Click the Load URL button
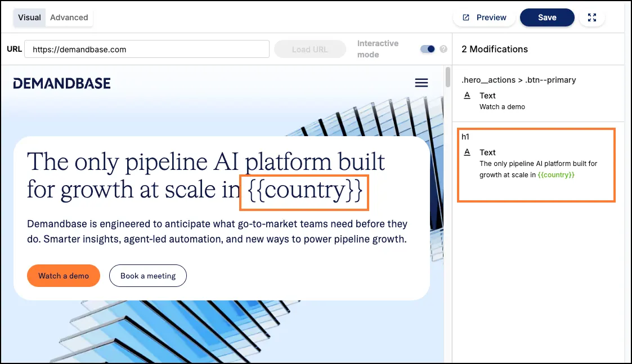Viewport: 632px width, 364px height. (x=310, y=49)
